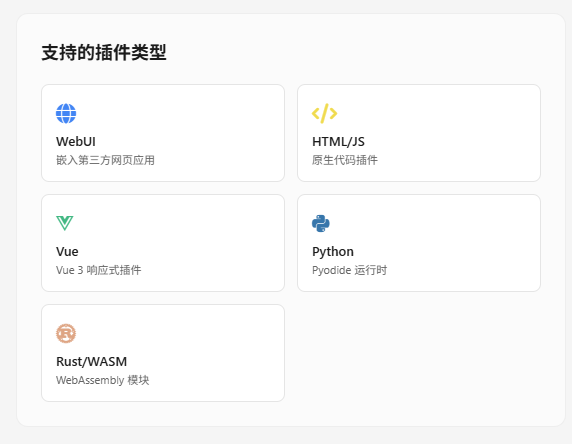Click the orange Rust gear logo icon
Viewport: 572px width, 444px height.
tap(66, 333)
